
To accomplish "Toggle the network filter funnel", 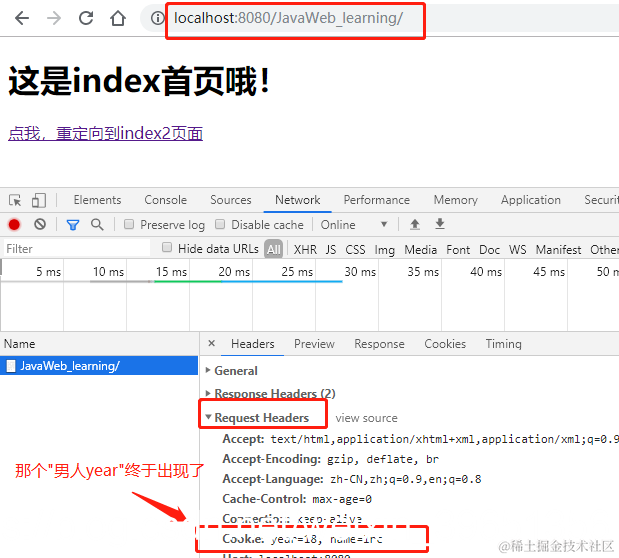I will (x=73, y=225).
